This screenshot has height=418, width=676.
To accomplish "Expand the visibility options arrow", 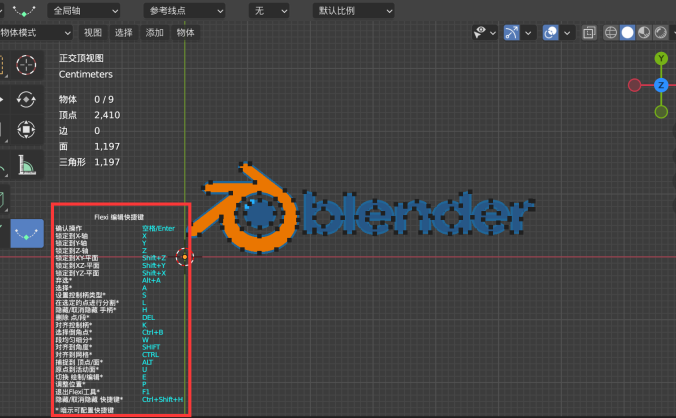I will [x=493, y=33].
